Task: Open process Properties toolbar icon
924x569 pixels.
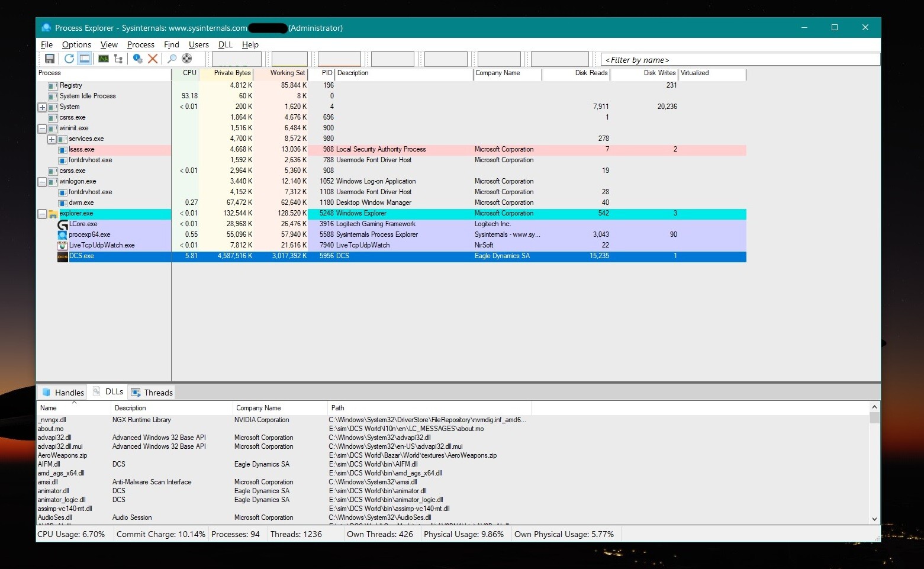Action: [137, 59]
